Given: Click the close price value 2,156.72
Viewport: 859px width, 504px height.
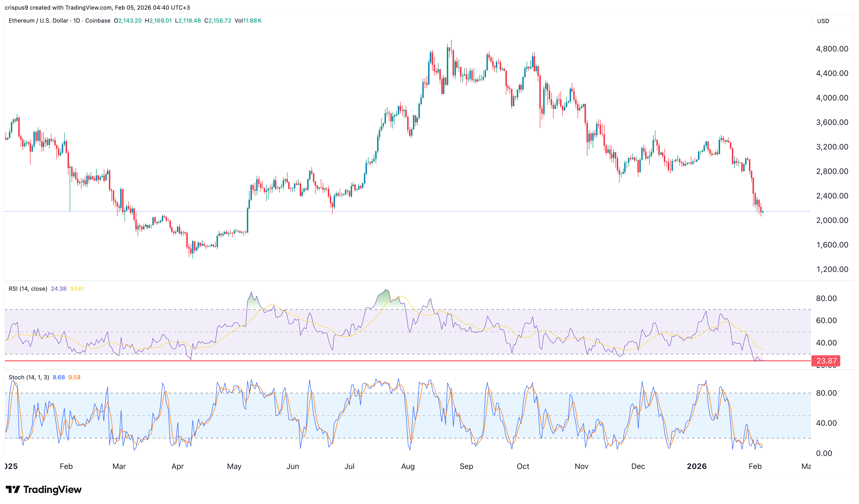Looking at the screenshot, I should click(218, 20).
